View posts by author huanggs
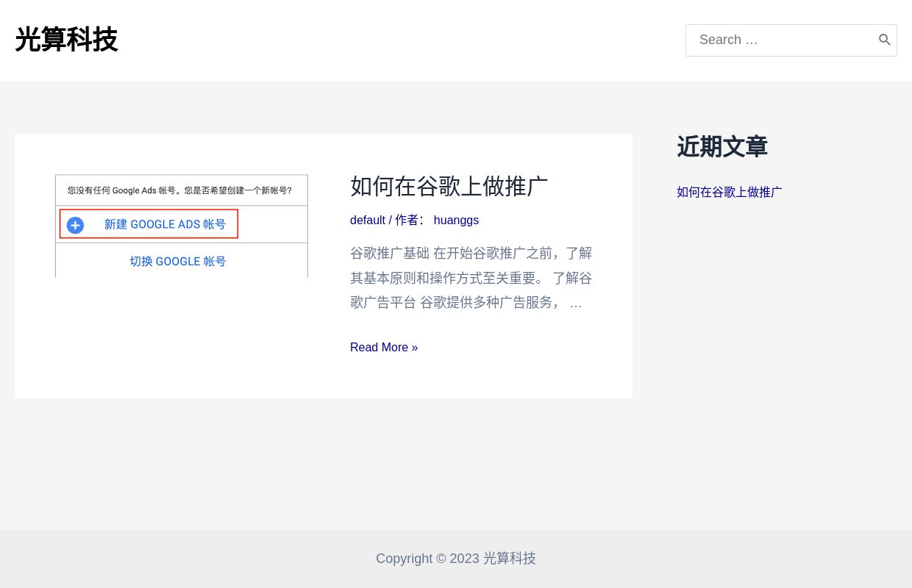The width and height of the screenshot is (912, 588). [x=456, y=220]
